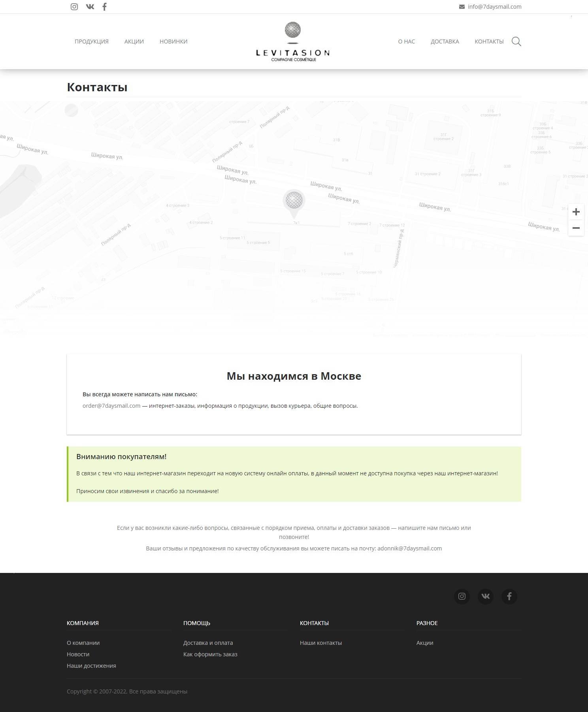Click the Чермянский пр-д label on map
The image size is (588, 712).
coord(398,249)
